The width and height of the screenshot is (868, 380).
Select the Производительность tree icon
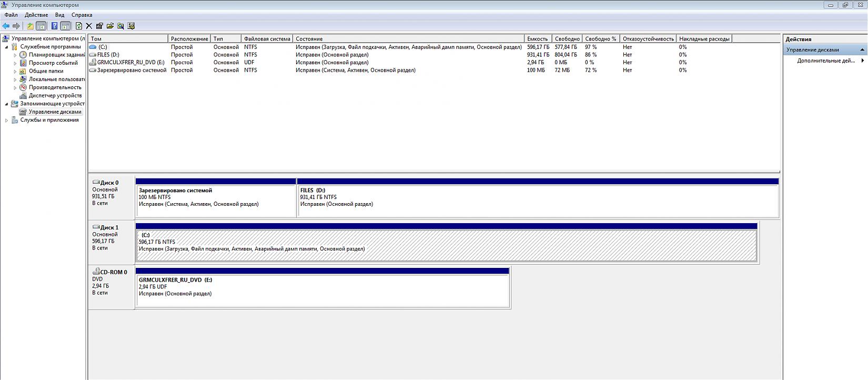(x=23, y=87)
